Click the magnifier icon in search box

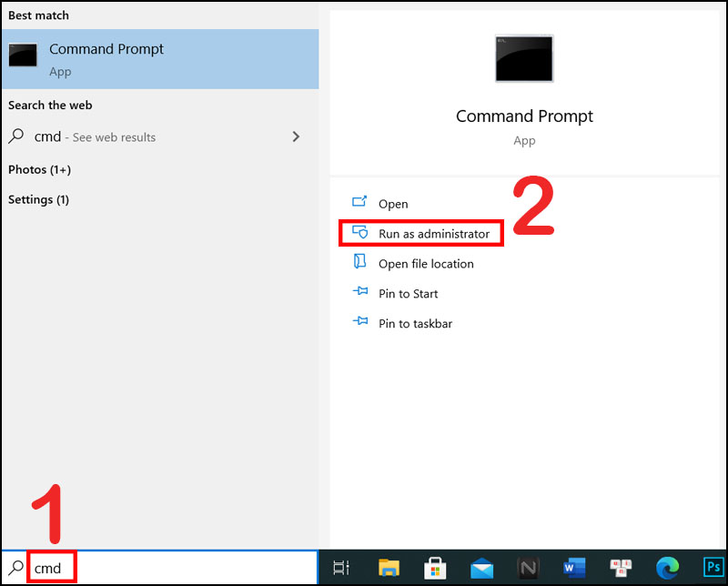[x=15, y=568]
